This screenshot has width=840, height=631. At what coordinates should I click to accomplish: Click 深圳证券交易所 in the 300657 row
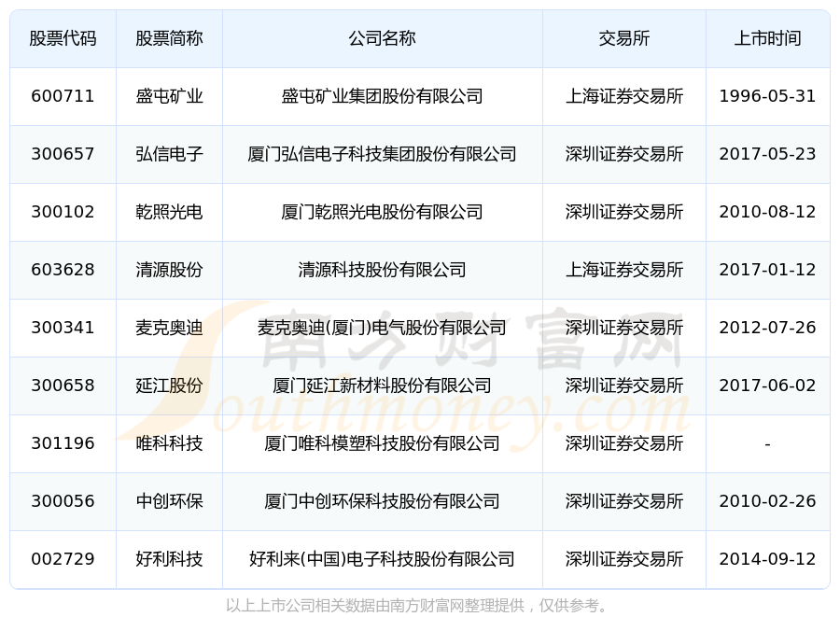pyautogui.click(x=624, y=154)
